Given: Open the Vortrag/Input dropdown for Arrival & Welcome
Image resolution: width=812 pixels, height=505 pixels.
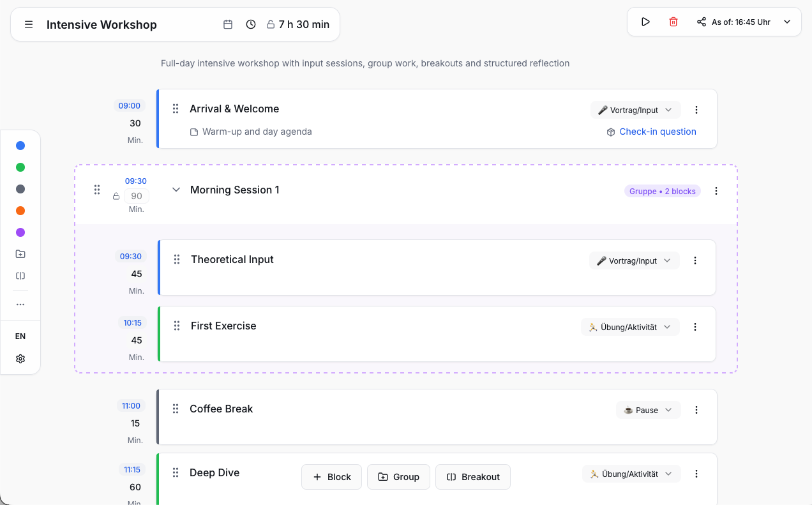Looking at the screenshot, I should 635,110.
